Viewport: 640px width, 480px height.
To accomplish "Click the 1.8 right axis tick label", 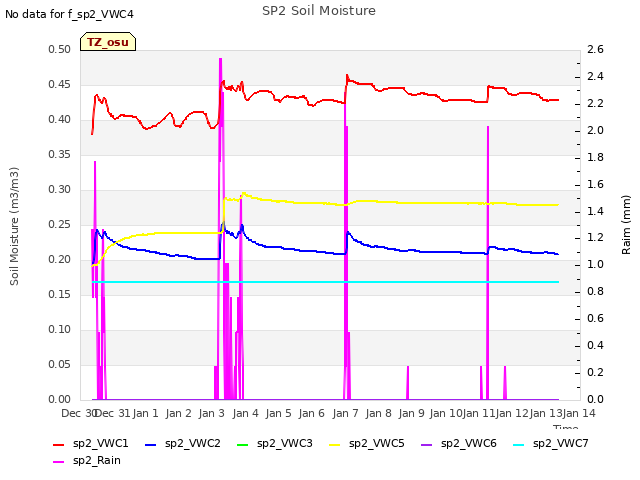I will 596,157.
